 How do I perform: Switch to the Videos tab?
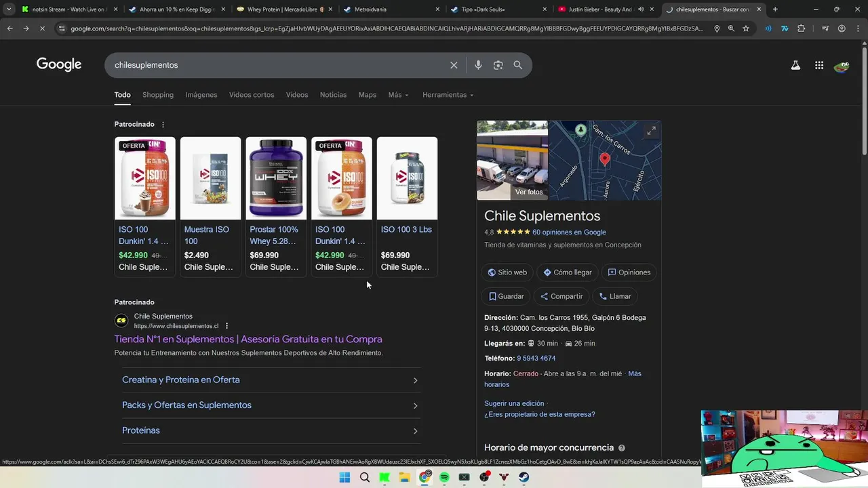click(x=297, y=95)
